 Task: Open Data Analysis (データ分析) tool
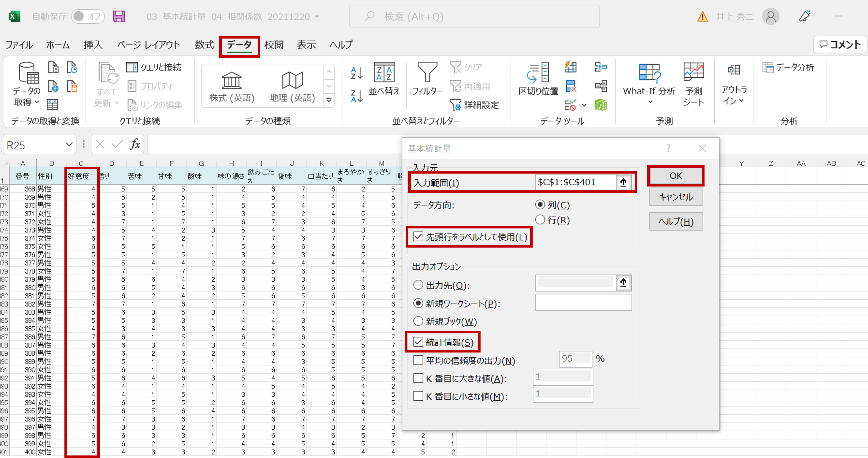tap(788, 68)
